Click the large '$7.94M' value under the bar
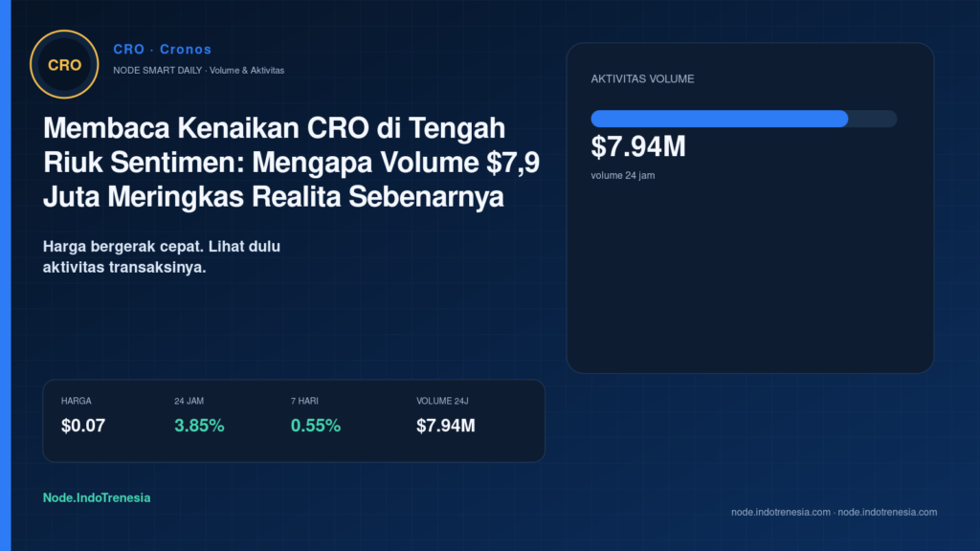This screenshot has height=551, width=980. (638, 146)
